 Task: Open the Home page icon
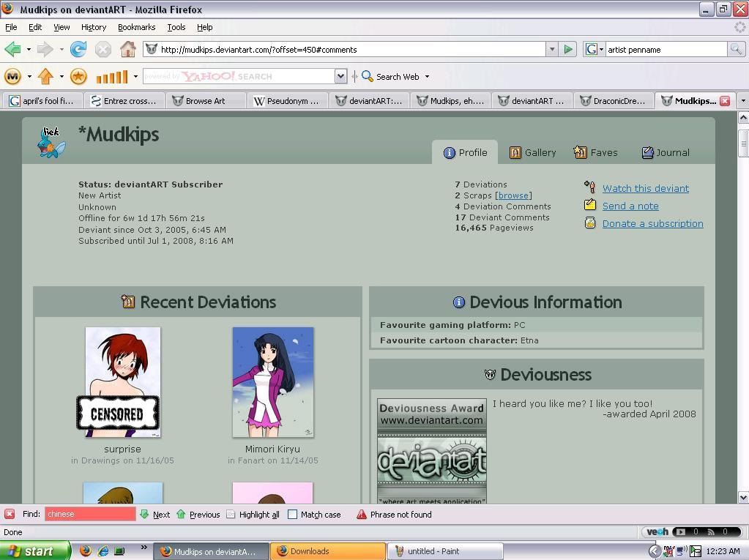click(127, 49)
